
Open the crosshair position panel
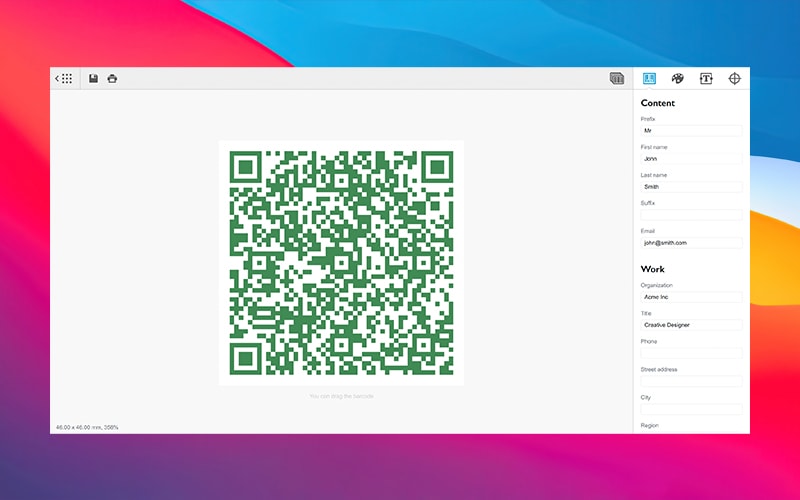click(x=735, y=78)
